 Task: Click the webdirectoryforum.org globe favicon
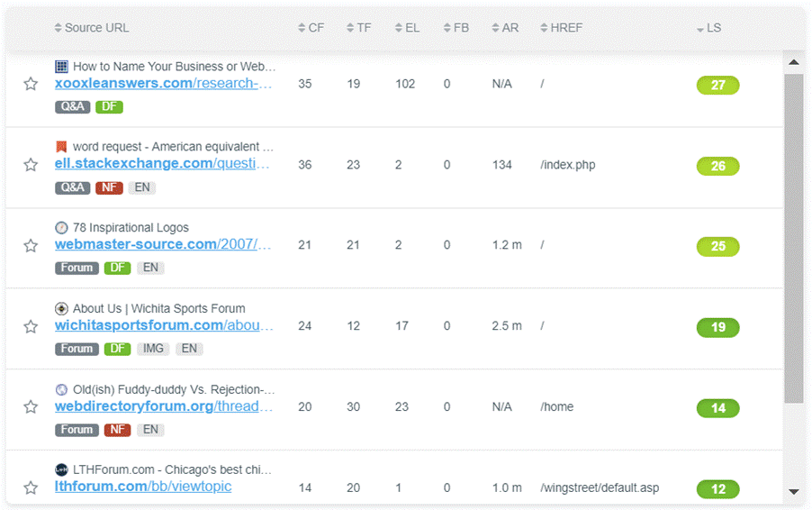pos(61,389)
